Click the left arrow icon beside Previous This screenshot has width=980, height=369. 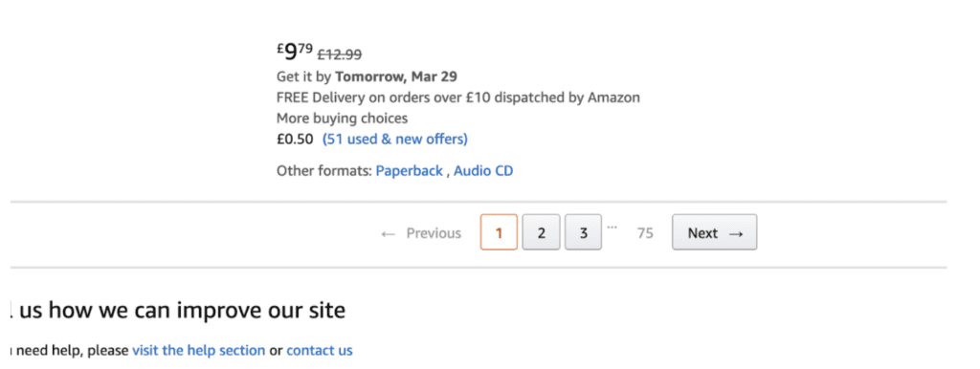pyautogui.click(x=389, y=234)
